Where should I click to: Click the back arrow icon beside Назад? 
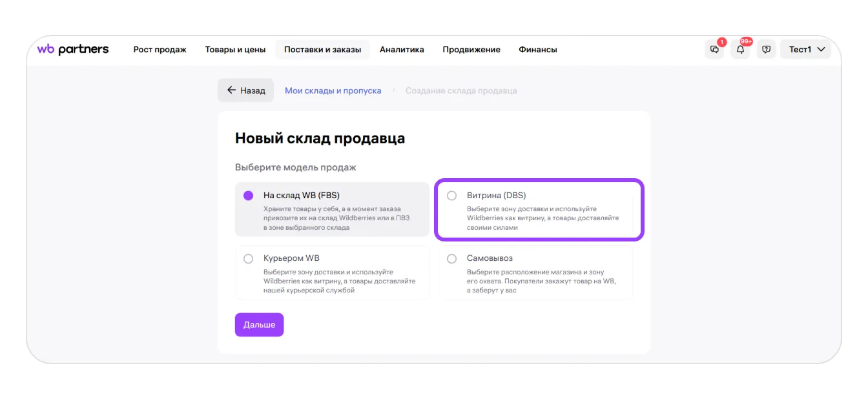point(231,90)
